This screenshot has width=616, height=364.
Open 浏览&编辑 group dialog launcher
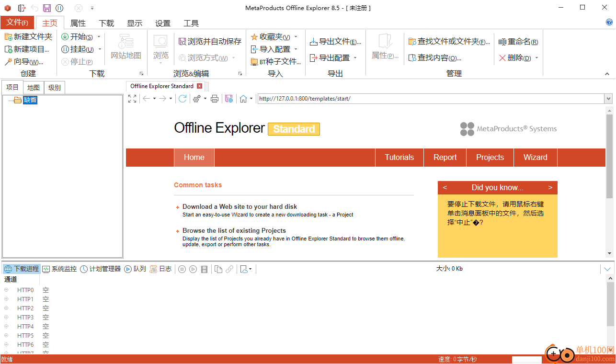240,74
